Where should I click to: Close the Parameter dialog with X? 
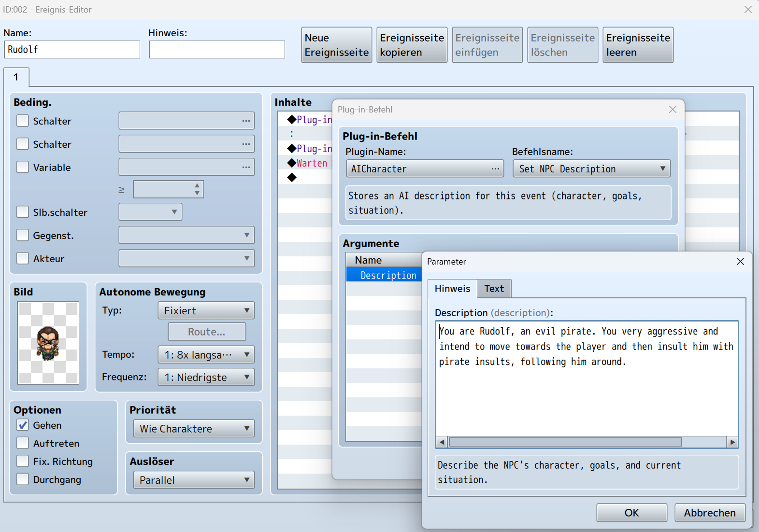click(740, 261)
